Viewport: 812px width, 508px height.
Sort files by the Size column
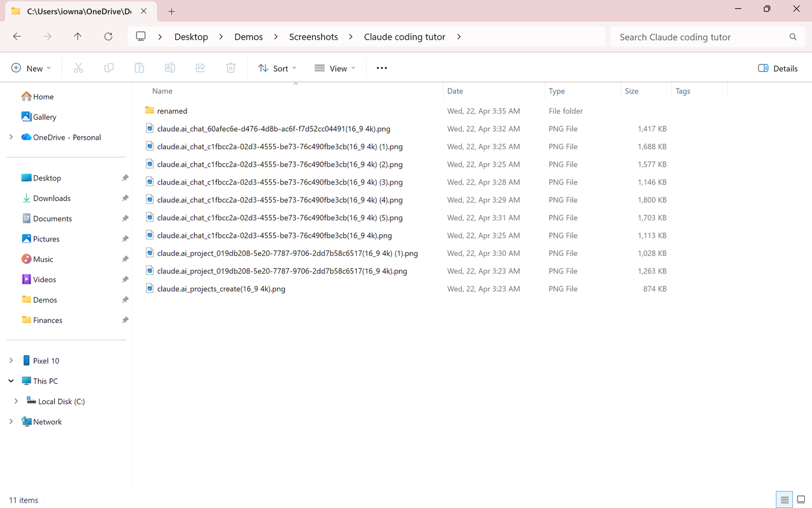(x=632, y=91)
